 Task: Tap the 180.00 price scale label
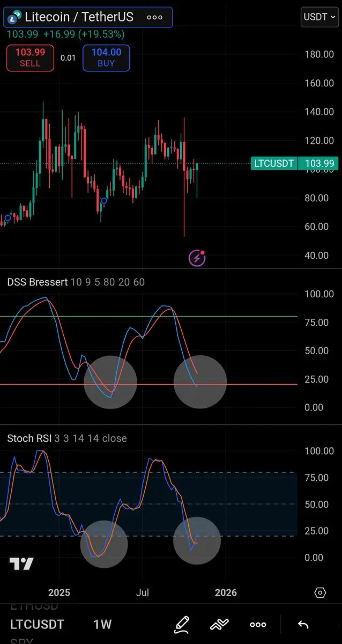(319, 54)
